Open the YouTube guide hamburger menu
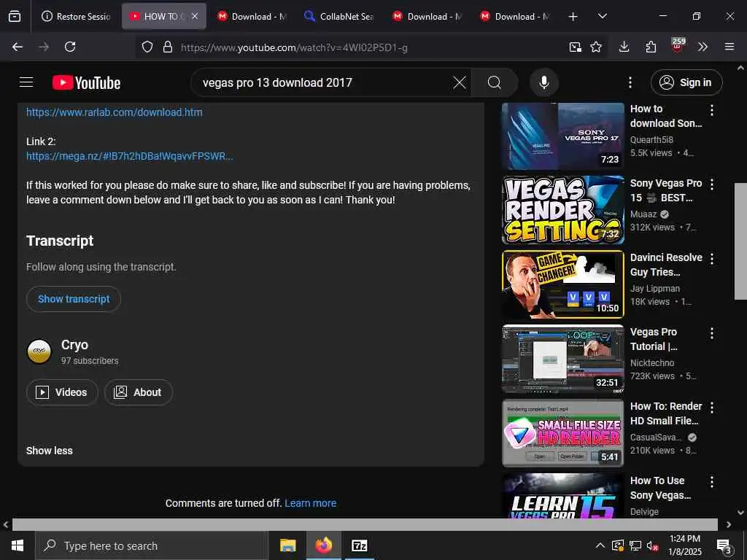The height and width of the screenshot is (560, 747). coord(26,82)
